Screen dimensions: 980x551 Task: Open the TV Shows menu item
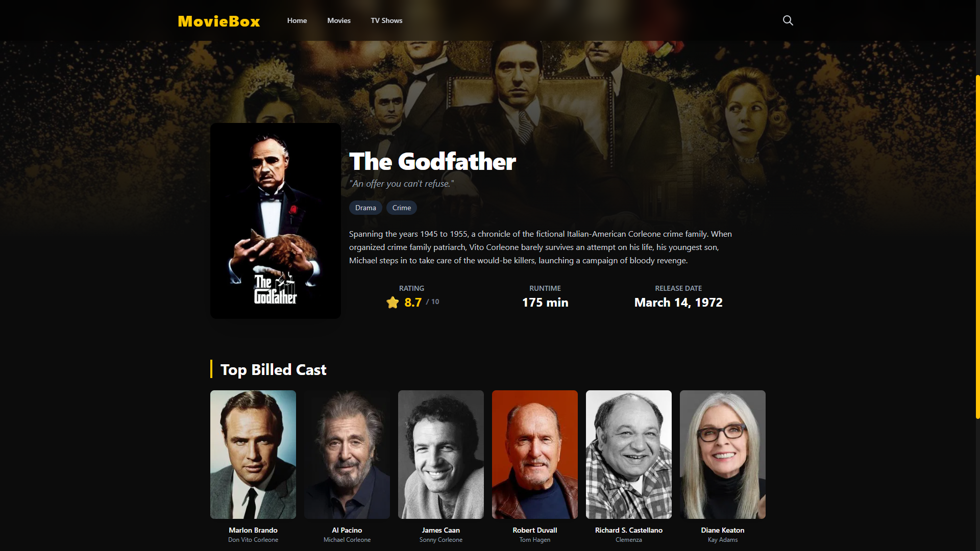(x=386, y=20)
